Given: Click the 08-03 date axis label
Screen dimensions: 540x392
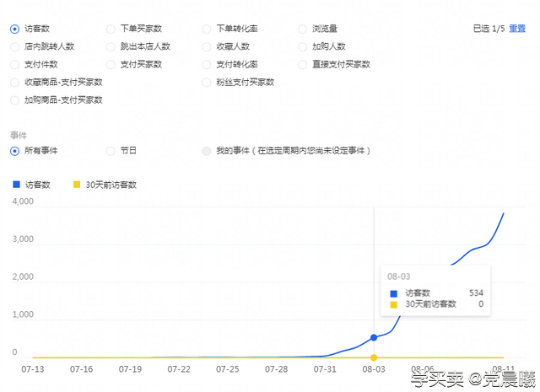Looking at the screenshot, I should point(374,369).
